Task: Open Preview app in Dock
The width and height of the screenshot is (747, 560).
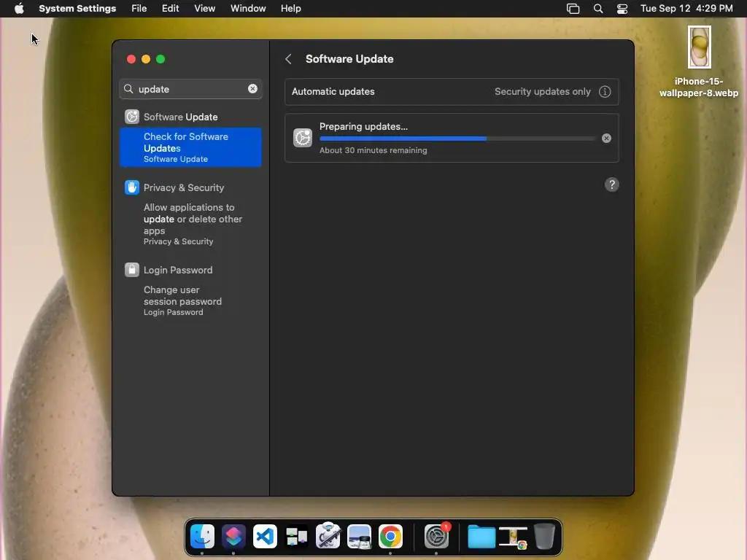Action: (359, 537)
